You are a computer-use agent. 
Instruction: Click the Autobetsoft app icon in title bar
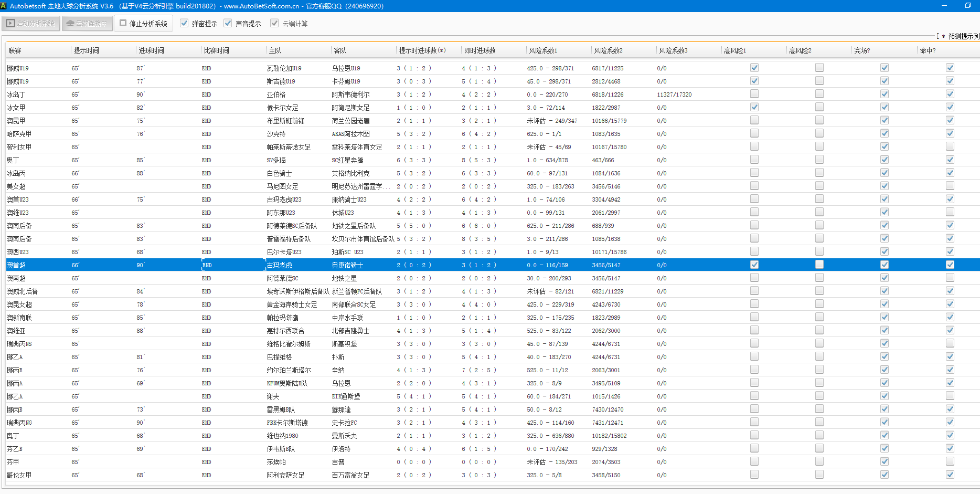pos(4,6)
